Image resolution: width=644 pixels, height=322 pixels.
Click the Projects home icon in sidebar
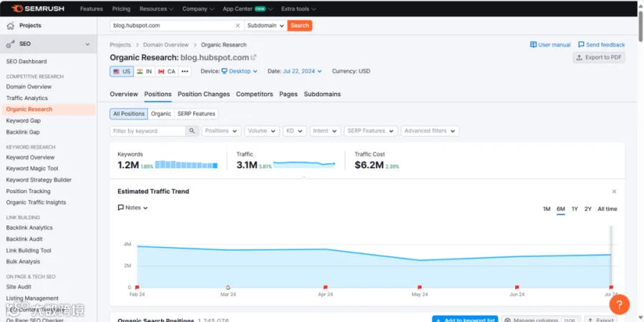pos(10,26)
